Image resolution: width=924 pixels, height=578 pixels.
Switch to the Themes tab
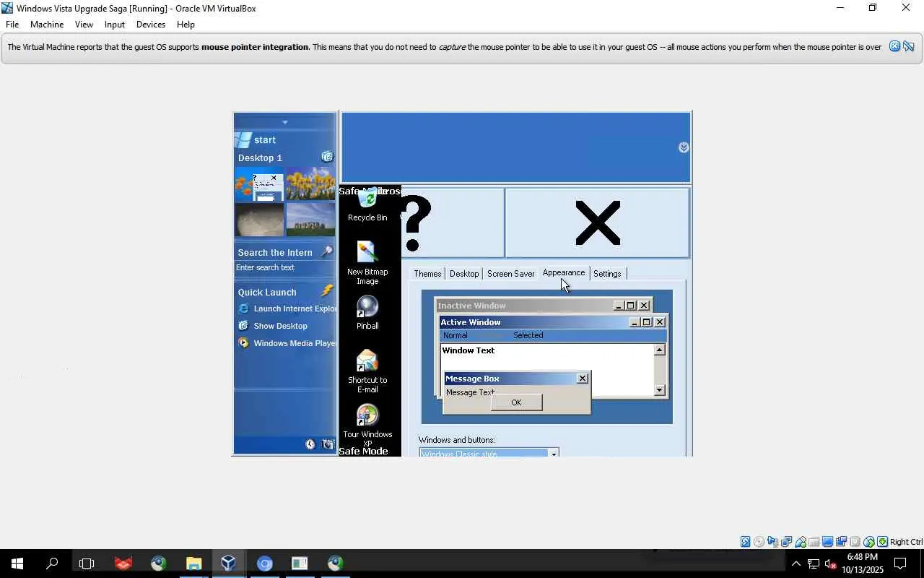tap(427, 274)
